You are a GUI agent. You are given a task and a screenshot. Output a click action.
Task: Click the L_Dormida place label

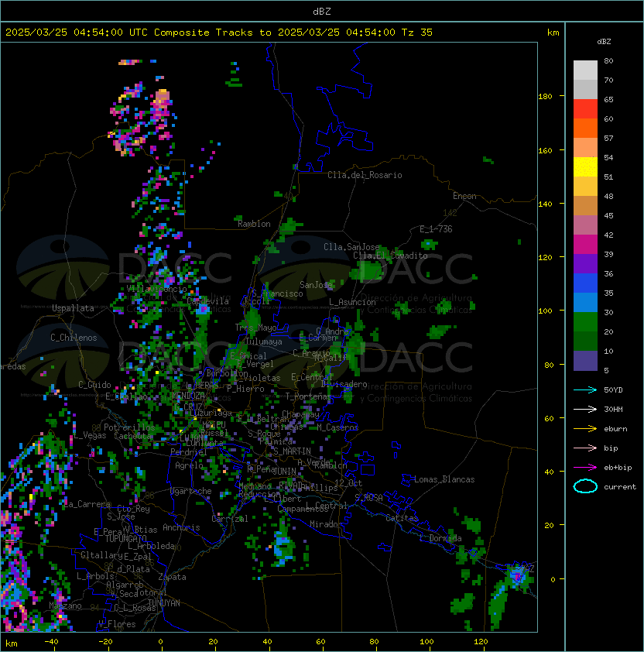(440, 538)
